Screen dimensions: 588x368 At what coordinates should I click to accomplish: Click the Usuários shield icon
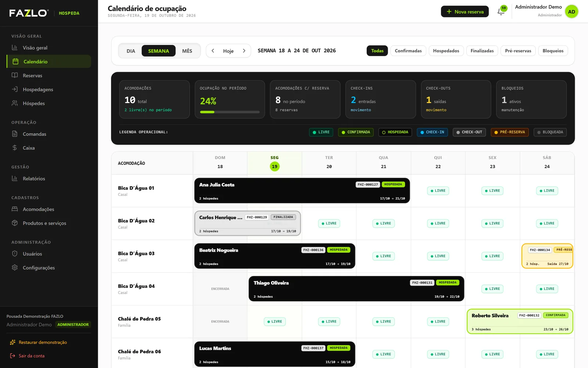pyautogui.click(x=15, y=254)
